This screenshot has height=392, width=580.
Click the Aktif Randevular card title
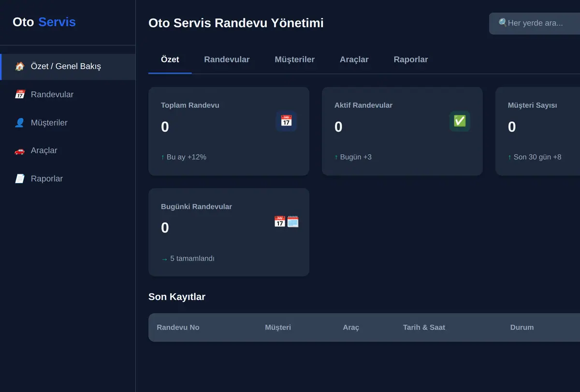(363, 105)
